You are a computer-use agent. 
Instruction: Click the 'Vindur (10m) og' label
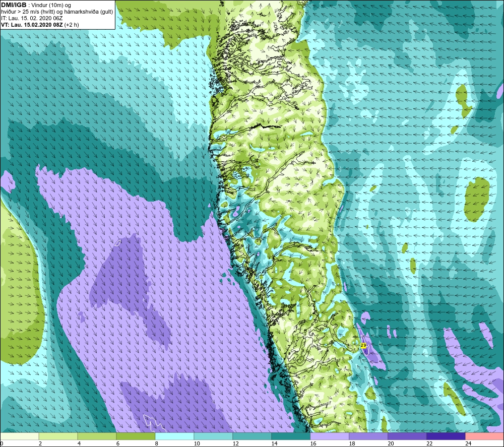tap(51, 6)
